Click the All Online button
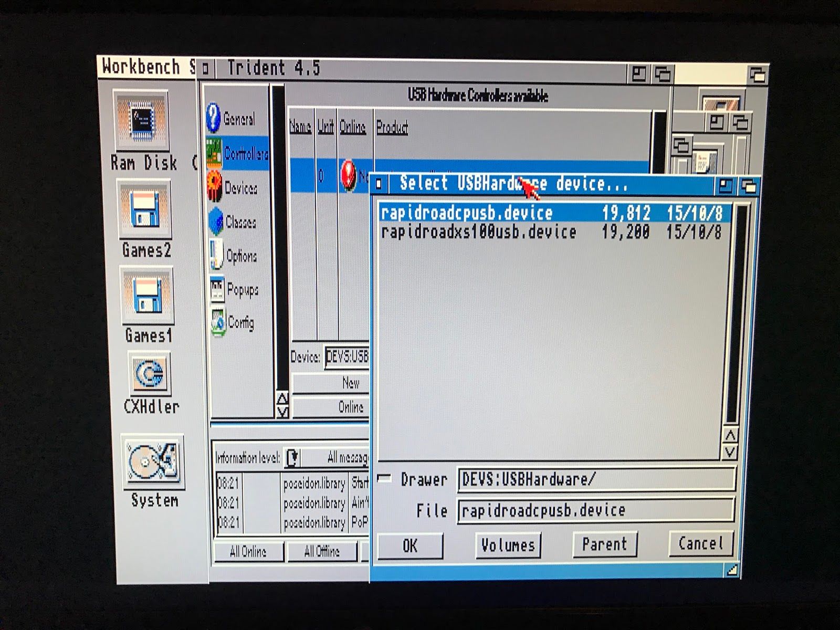Screen dimensions: 840x630 (248, 552)
